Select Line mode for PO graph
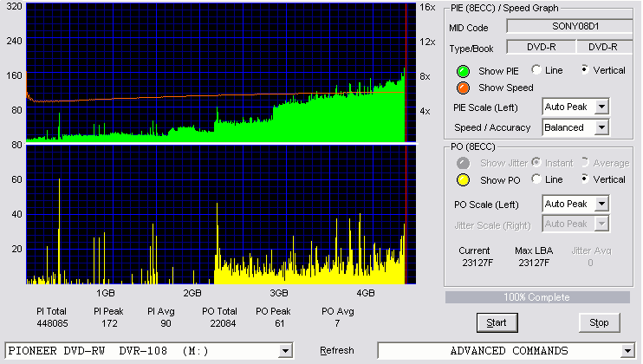 click(536, 179)
